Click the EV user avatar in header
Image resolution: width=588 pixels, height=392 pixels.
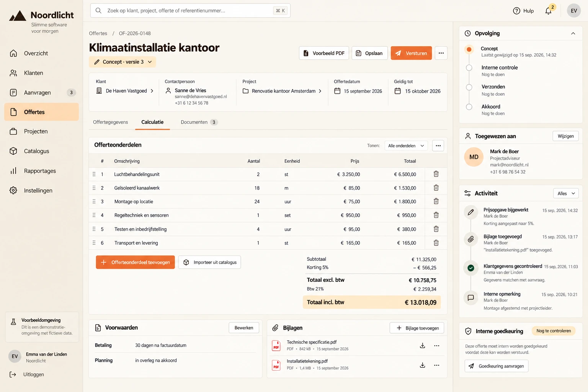click(x=574, y=11)
